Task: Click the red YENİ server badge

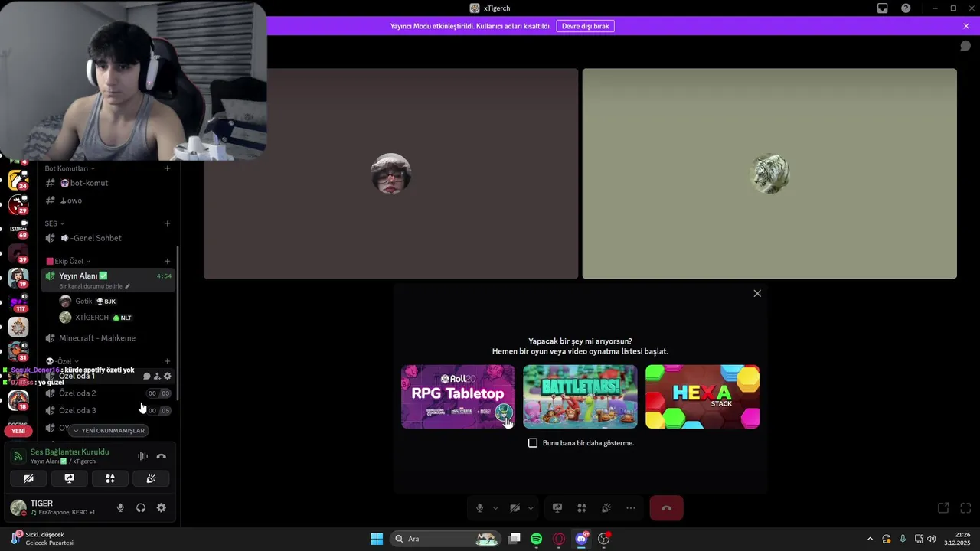Action: coord(18,431)
